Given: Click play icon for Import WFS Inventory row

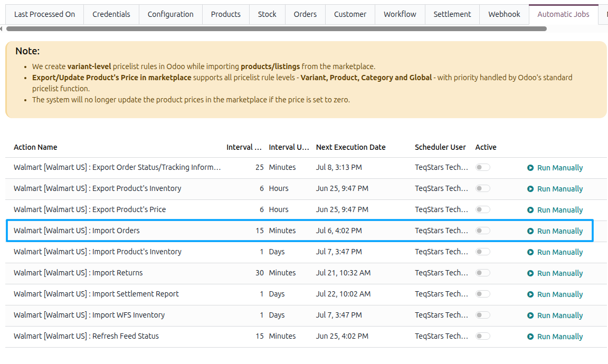Looking at the screenshot, I should [530, 315].
